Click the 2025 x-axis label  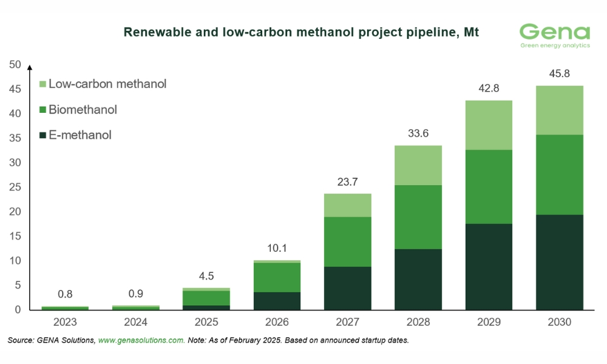[x=206, y=322]
